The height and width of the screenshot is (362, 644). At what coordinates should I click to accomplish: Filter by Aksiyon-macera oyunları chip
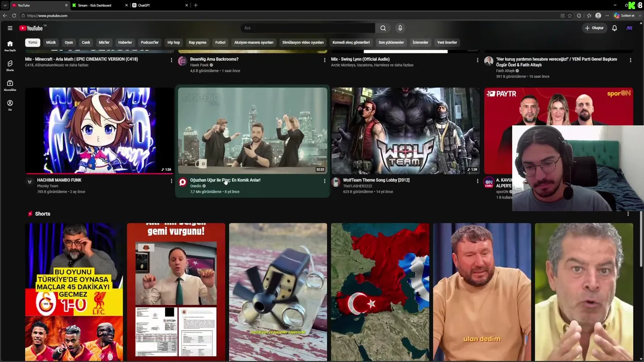254,43
